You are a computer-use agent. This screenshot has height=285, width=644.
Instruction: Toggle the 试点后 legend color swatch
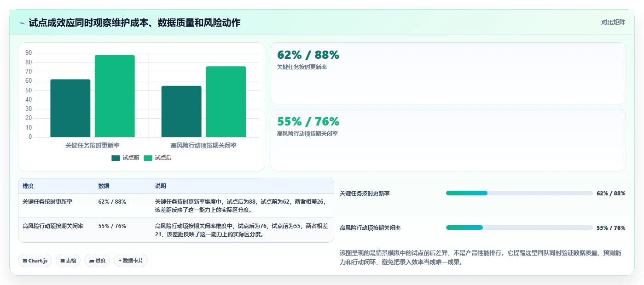point(148,158)
